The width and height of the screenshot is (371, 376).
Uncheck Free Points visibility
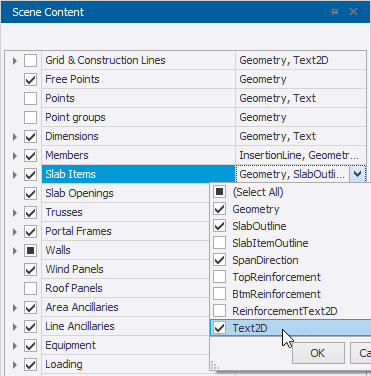30,80
